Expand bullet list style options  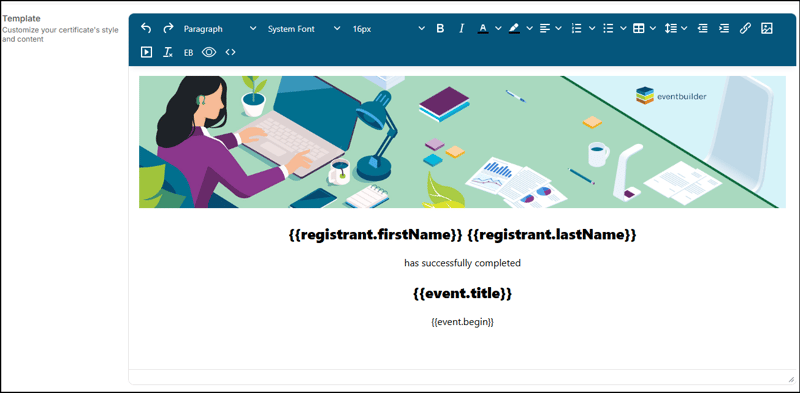pos(623,29)
